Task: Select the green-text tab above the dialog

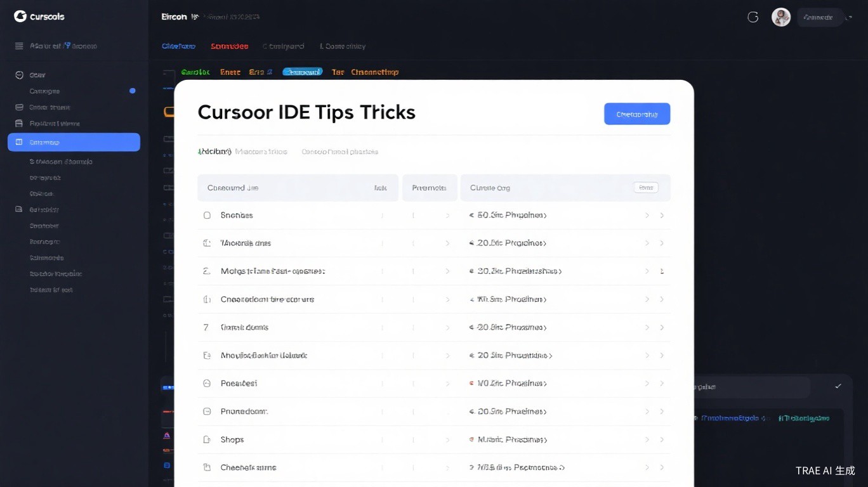Action: pos(195,72)
